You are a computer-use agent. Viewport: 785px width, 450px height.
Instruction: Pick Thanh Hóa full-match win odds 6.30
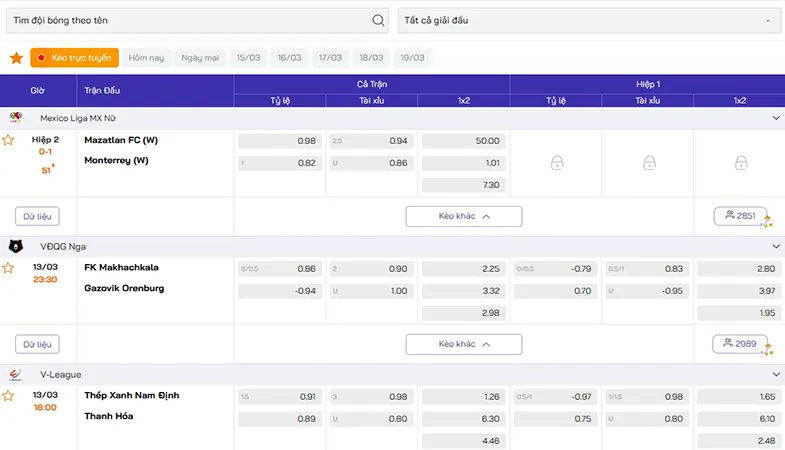(464, 418)
